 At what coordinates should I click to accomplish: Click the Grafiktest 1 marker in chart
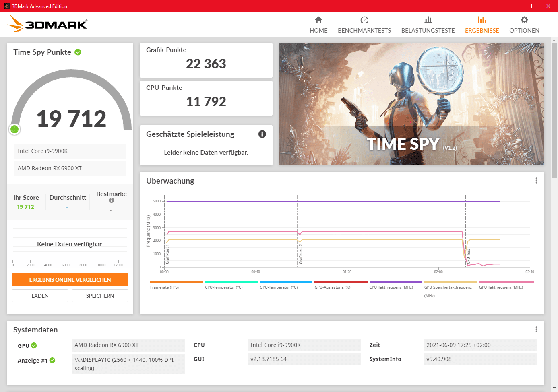tap(167, 254)
